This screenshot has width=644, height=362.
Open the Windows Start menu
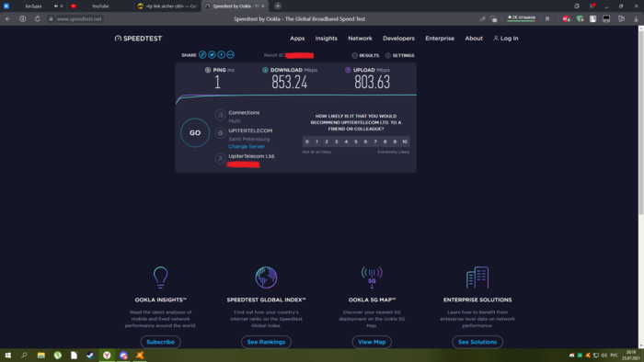7,356
